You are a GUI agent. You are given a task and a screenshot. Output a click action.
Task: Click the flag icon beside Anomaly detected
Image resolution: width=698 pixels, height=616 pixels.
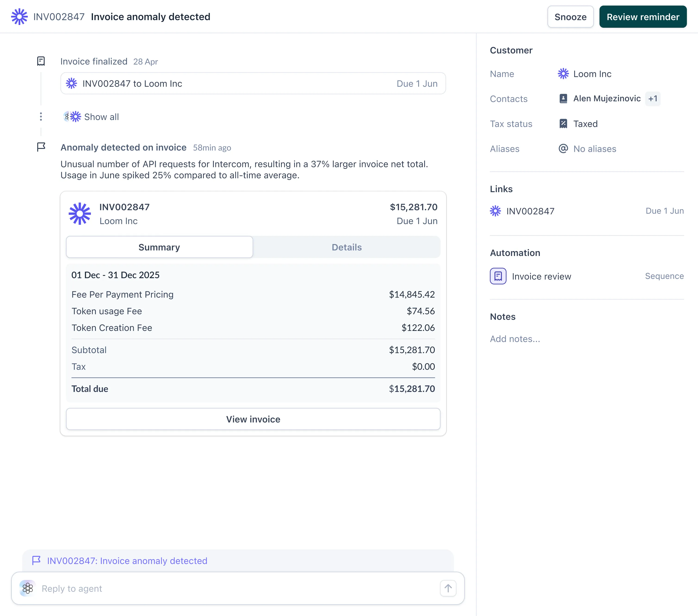pyautogui.click(x=41, y=147)
